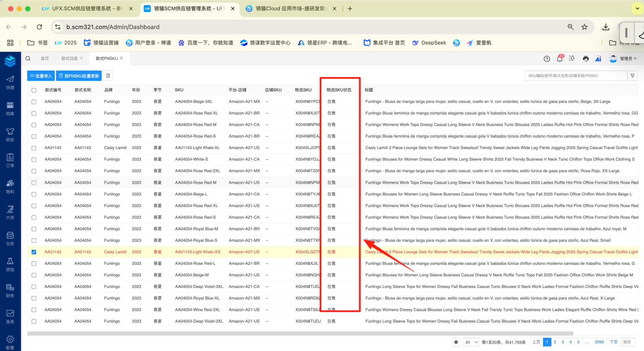Uncheck the highlighted AA01143-Light Khaki-XS row checkbox
Screen dimensions: 644x351
click(34, 252)
